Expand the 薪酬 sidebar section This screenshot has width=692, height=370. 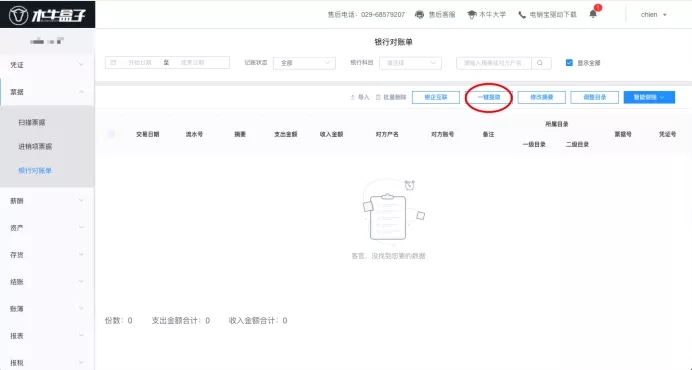click(47, 200)
